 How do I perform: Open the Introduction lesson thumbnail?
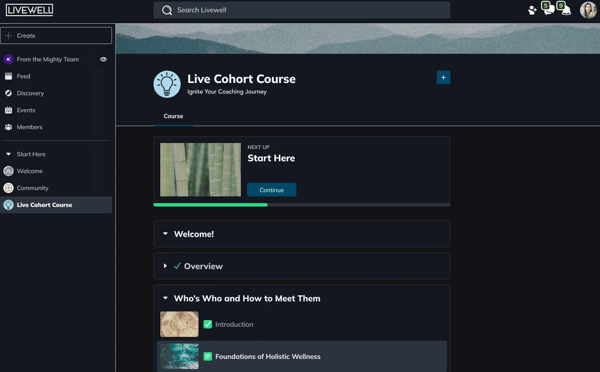179,324
